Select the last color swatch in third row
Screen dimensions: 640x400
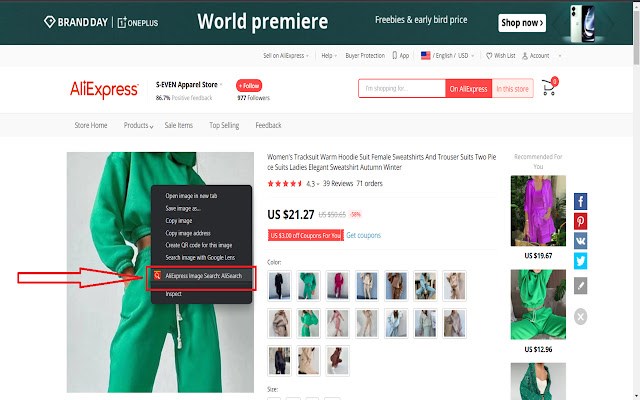click(338, 361)
